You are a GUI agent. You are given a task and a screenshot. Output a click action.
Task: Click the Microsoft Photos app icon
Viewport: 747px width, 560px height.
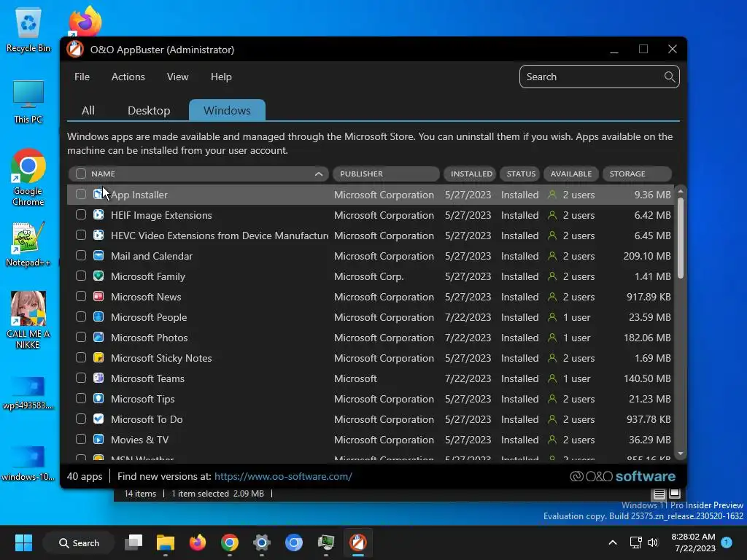tap(98, 337)
